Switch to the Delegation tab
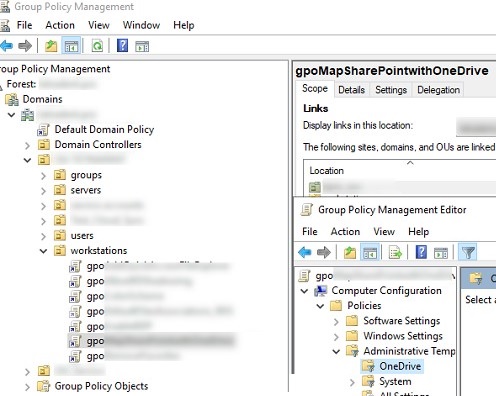496x396 pixels. tap(438, 90)
